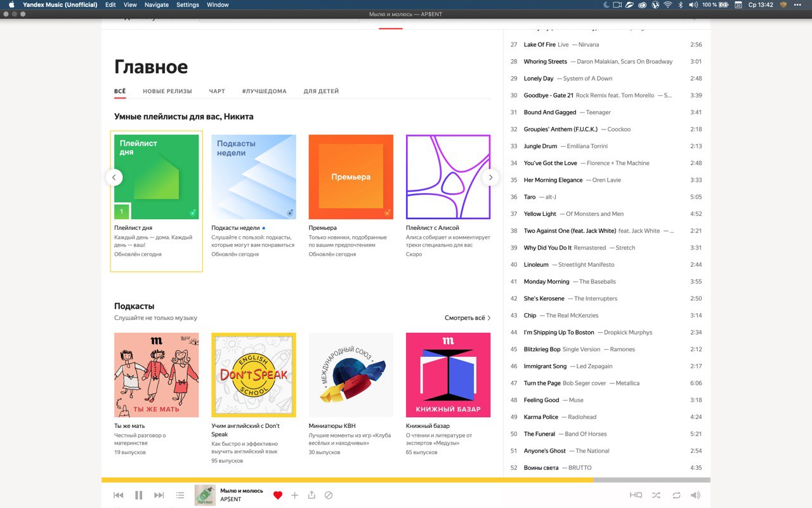Select track Blitzkrieg Bop by Ramones
812x508 pixels.
click(x=606, y=349)
